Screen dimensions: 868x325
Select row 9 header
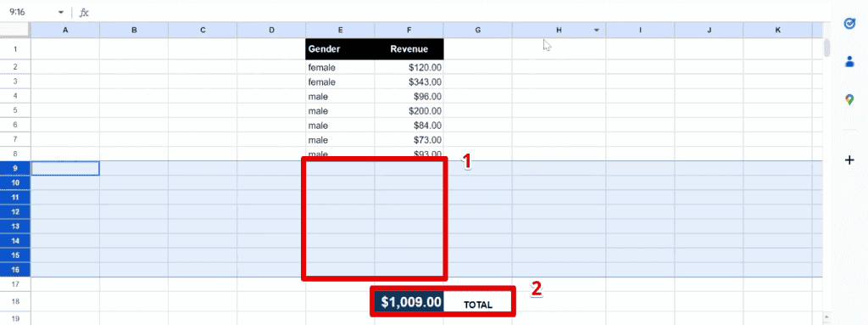[15, 168]
